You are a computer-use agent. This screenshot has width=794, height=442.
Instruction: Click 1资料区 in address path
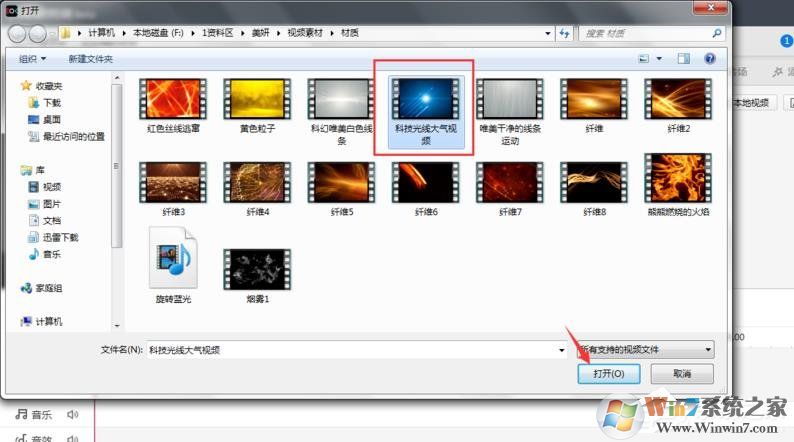pos(218,33)
